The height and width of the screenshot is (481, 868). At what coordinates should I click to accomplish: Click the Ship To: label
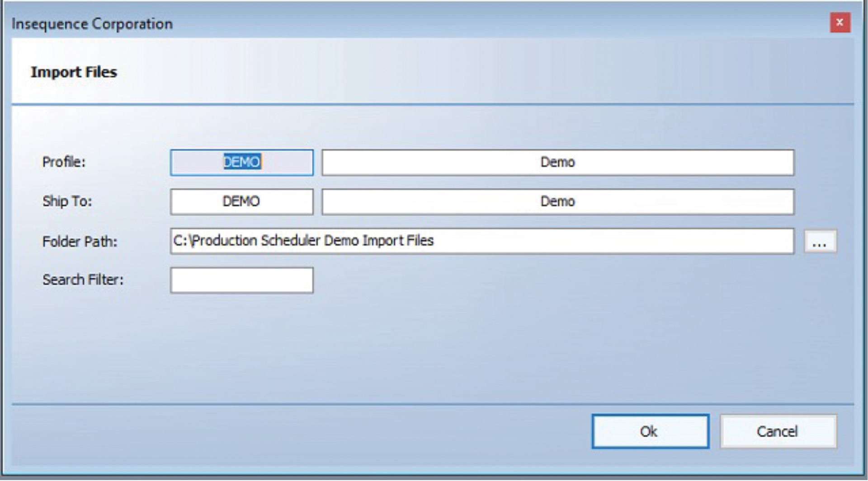(x=67, y=201)
